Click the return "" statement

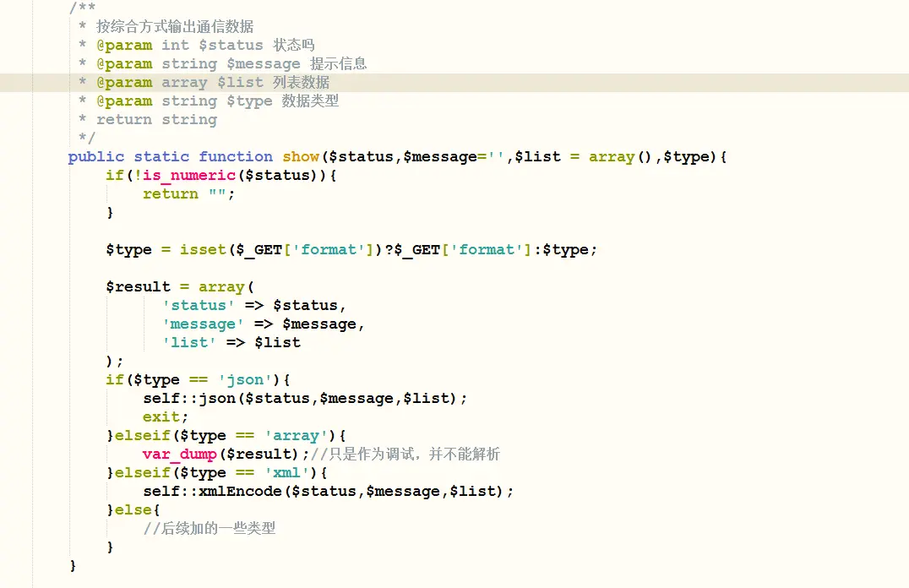pos(188,194)
